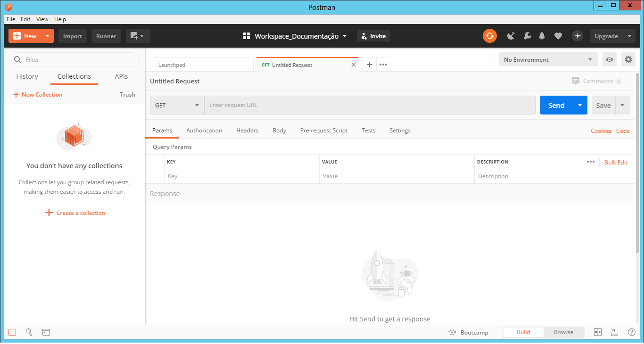Open notifications bell icon
The width and height of the screenshot is (644, 344).
point(542,36)
